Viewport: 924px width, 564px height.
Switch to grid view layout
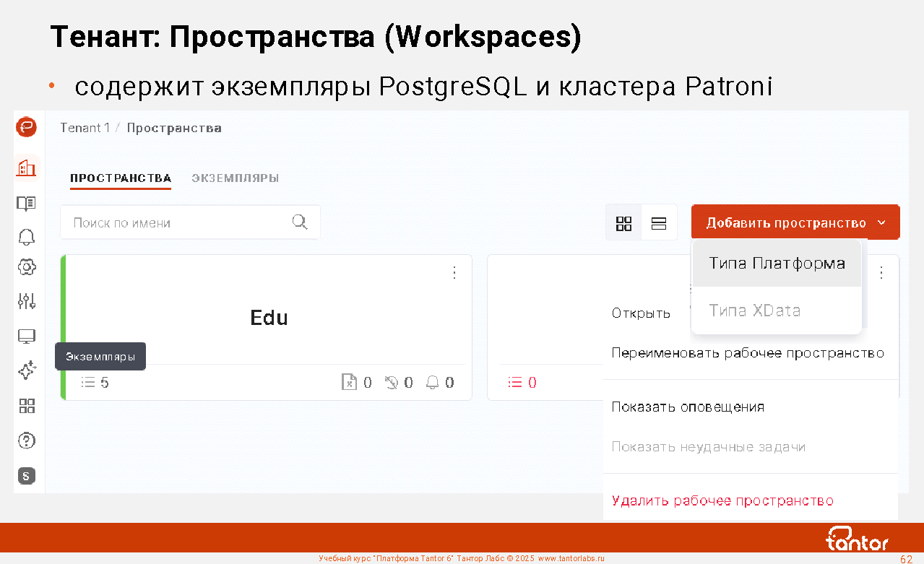point(623,223)
